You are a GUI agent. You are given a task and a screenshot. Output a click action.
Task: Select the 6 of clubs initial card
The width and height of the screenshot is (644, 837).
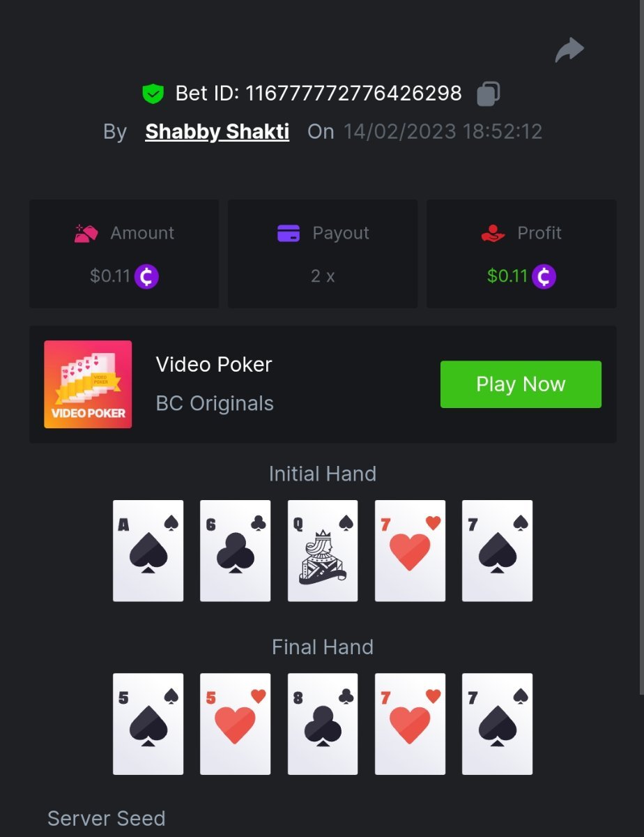[x=236, y=550]
